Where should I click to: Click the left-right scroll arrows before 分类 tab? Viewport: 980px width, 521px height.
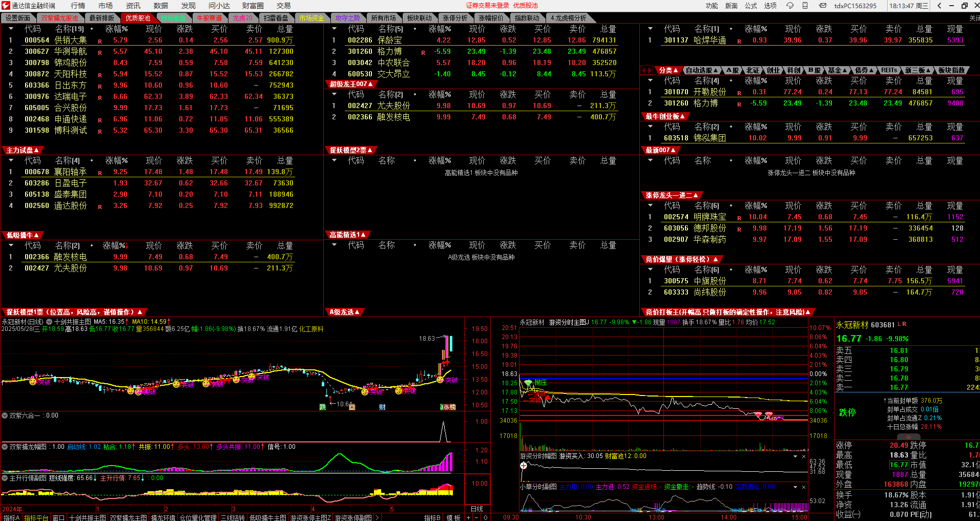pos(647,70)
